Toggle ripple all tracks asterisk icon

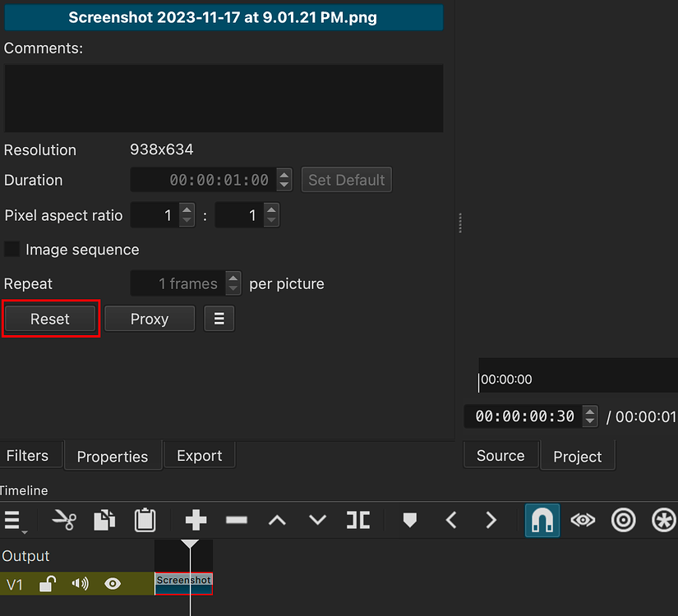[x=663, y=520]
